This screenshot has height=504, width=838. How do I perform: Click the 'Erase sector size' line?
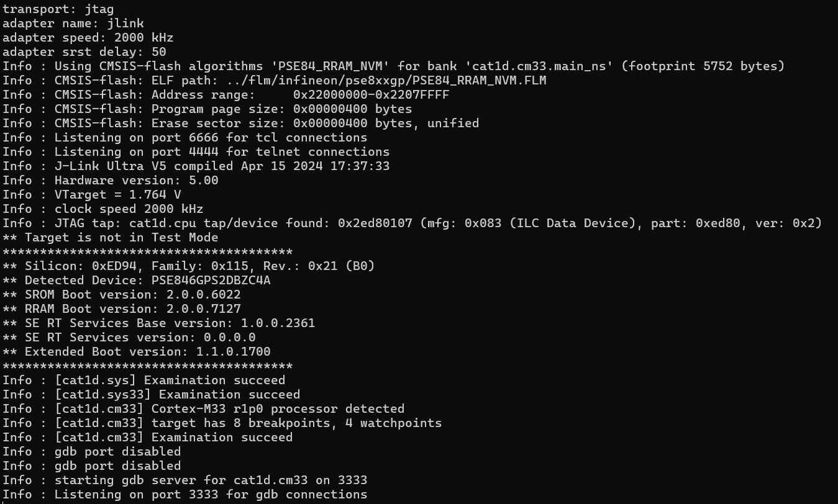pyautogui.click(x=240, y=124)
